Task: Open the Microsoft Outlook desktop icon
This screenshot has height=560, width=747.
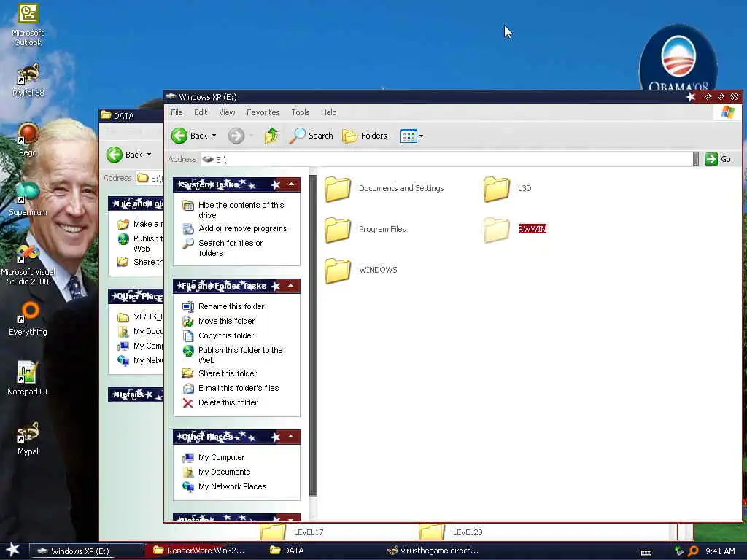Action: [x=28, y=25]
